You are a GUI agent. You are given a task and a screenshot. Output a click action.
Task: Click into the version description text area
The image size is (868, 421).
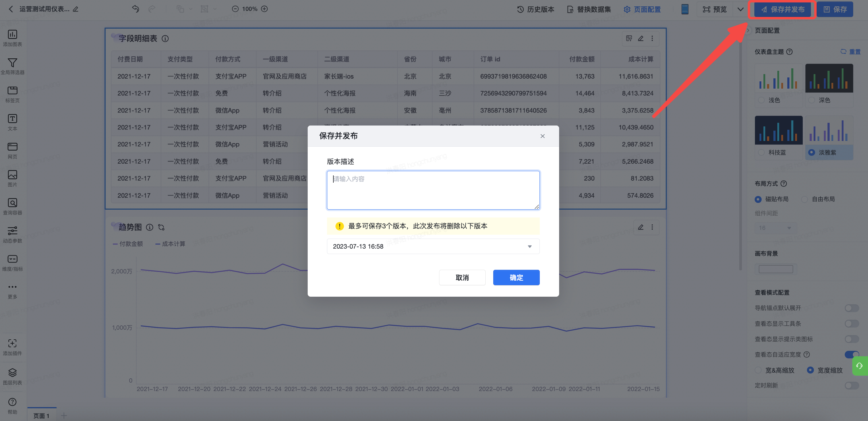tap(433, 190)
